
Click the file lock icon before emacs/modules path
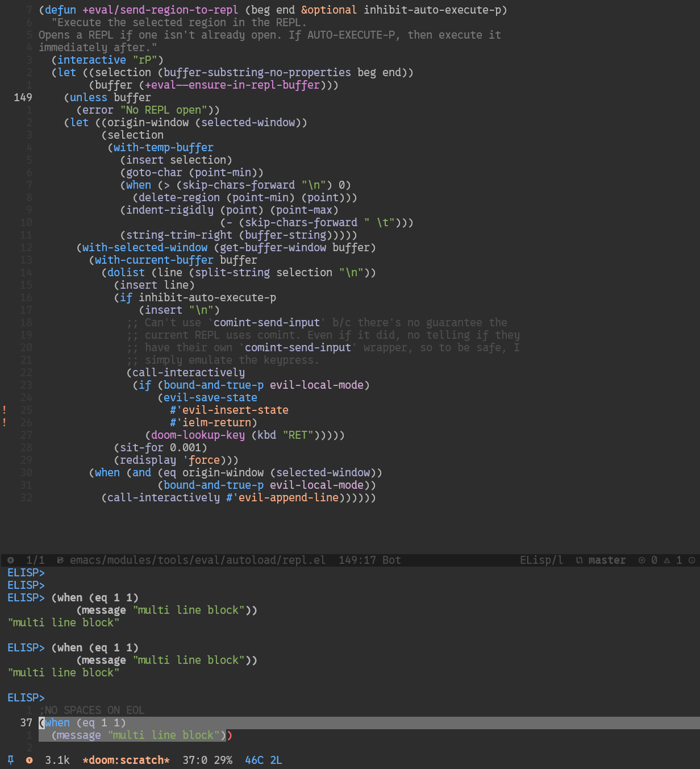click(60, 560)
